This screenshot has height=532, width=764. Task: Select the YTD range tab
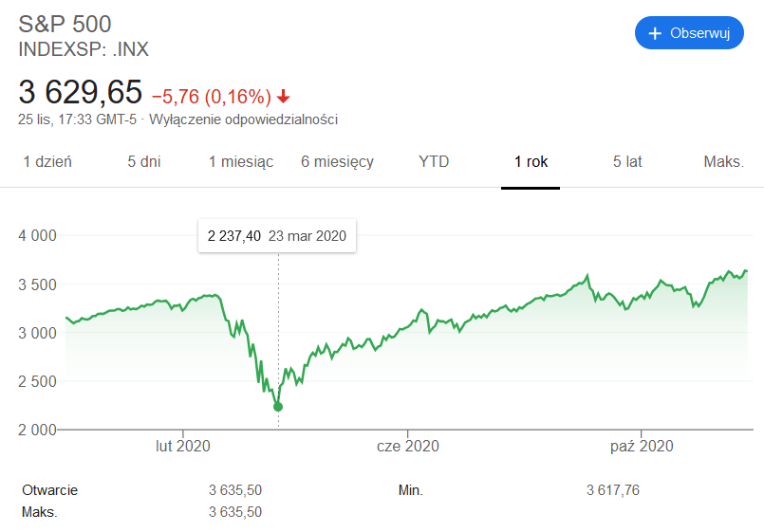[434, 161]
